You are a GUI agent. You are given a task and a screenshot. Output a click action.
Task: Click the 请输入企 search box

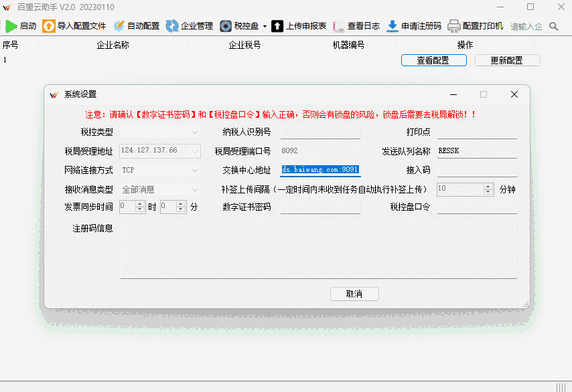526,26
